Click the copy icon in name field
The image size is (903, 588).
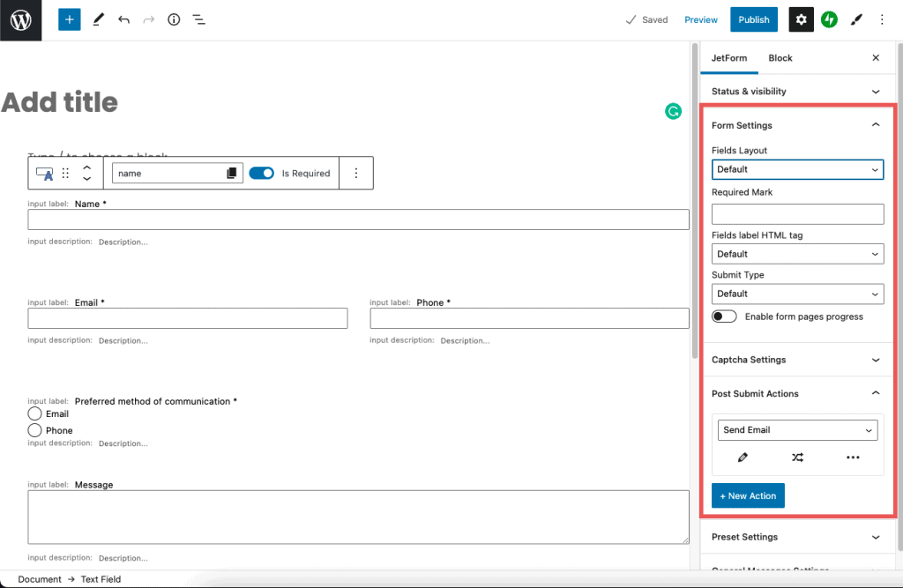[x=232, y=174]
